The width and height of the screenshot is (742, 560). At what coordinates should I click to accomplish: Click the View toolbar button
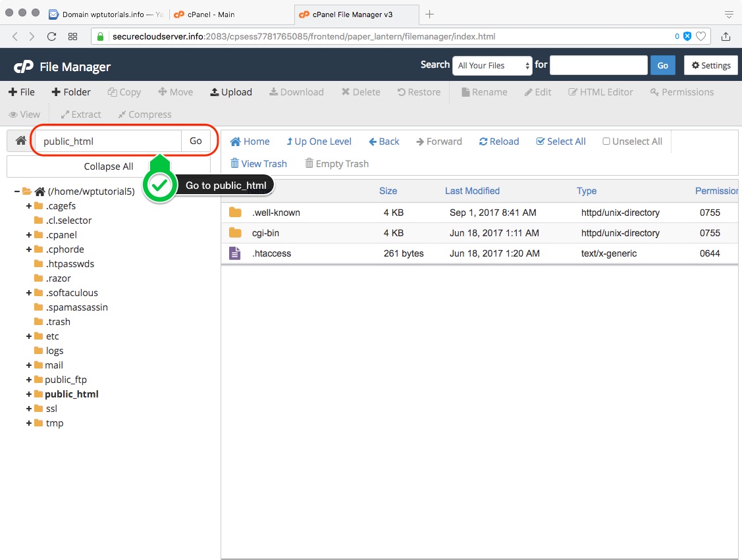24,115
